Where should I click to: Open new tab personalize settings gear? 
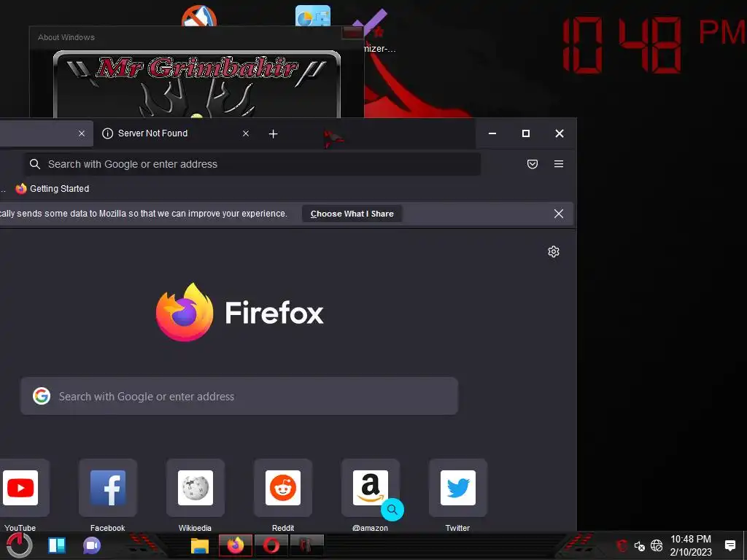(x=554, y=252)
